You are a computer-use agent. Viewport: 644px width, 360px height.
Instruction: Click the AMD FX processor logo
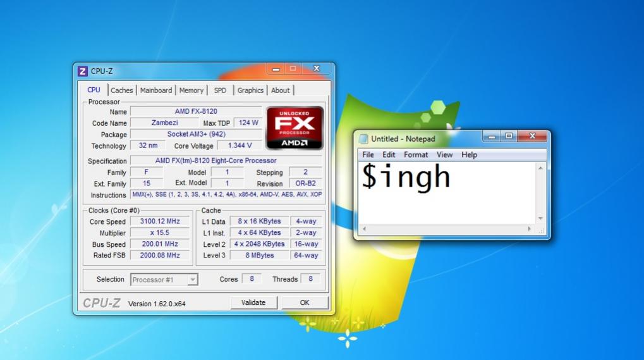click(295, 128)
